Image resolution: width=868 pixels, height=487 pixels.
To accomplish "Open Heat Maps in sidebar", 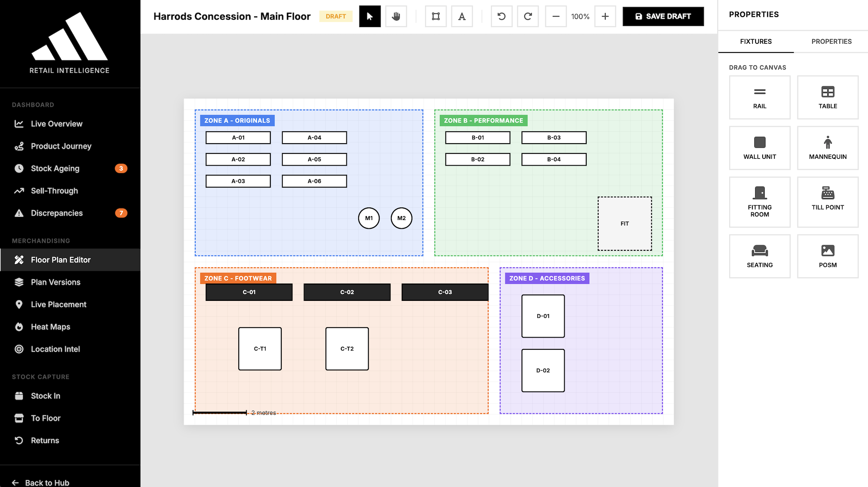I will click(x=51, y=327).
